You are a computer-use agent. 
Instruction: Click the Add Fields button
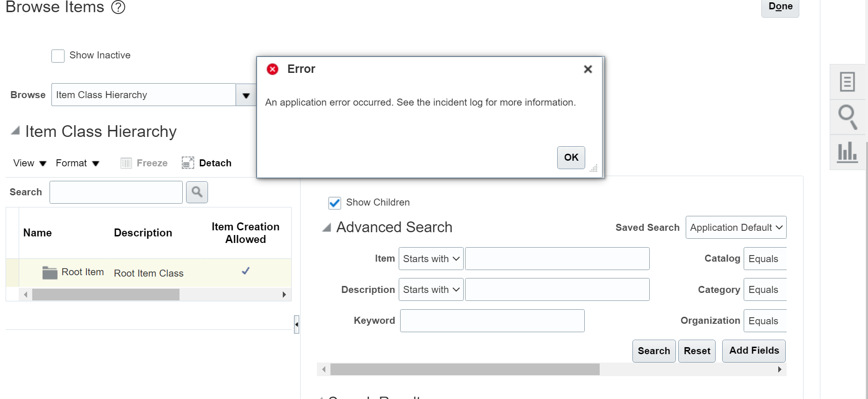[754, 351]
